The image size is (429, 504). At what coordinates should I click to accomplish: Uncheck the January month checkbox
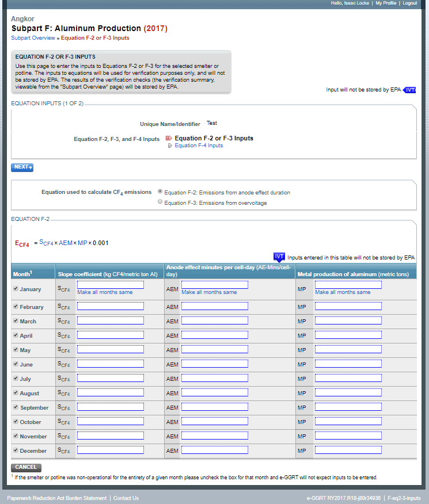[16, 288]
